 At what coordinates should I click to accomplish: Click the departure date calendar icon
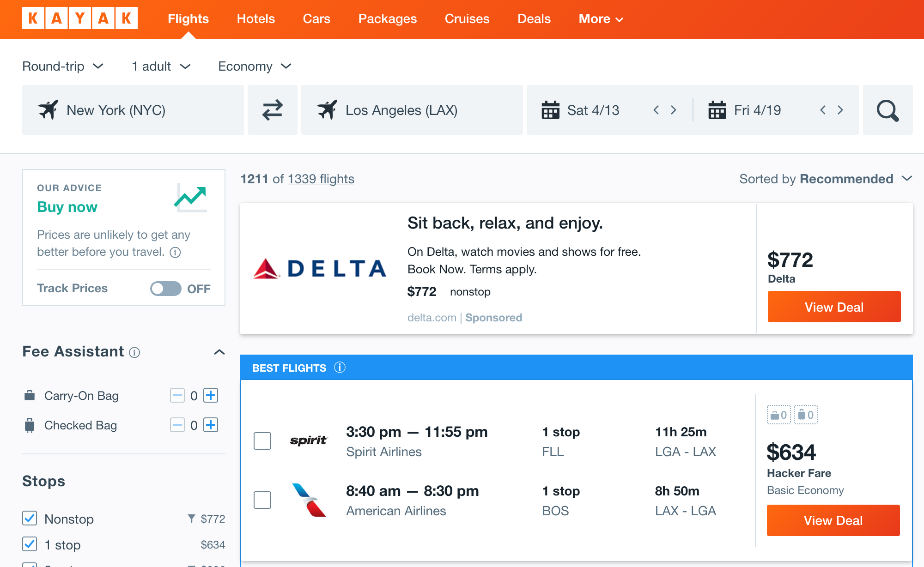click(x=551, y=110)
